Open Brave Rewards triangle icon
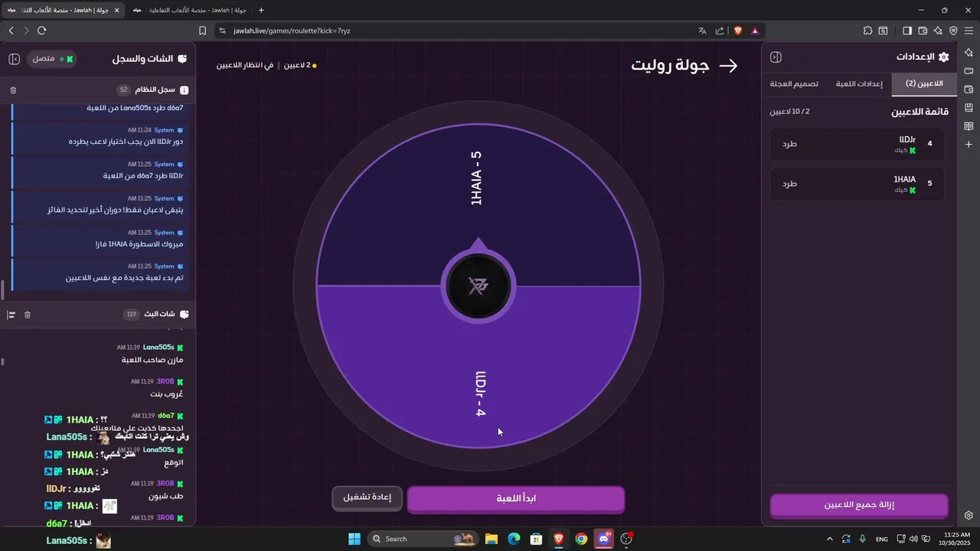The height and width of the screenshot is (551, 980). pyautogui.click(x=755, y=31)
